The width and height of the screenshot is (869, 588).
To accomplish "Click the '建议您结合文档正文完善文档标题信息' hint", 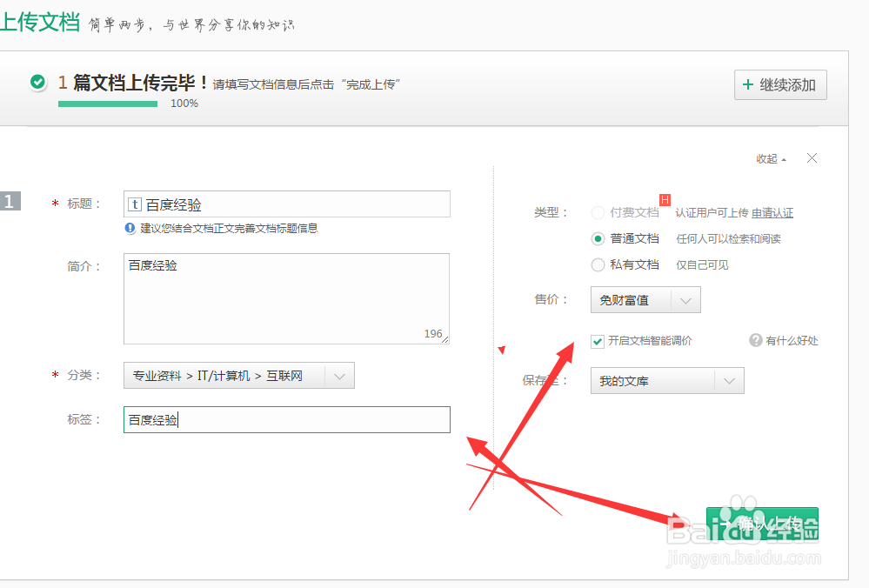I will coord(229,228).
